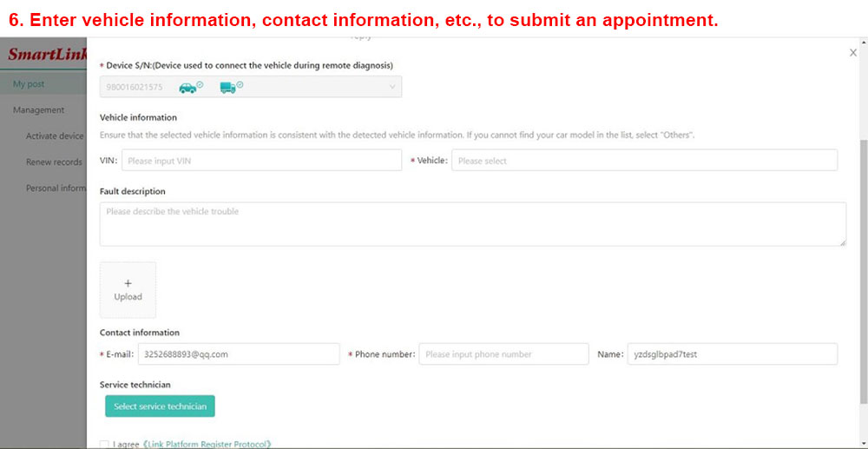This screenshot has height=449, width=868.
Task: Open the Link Platform Register Protocol link
Action: coord(207,444)
